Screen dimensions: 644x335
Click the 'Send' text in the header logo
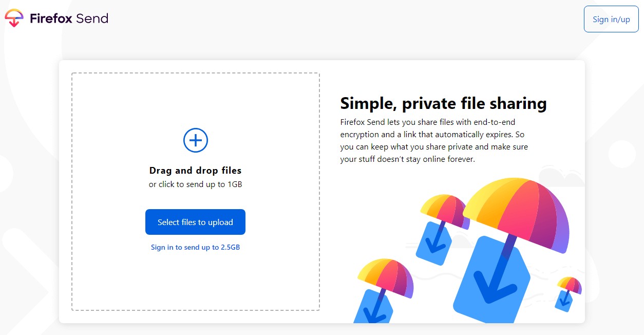[x=92, y=18]
